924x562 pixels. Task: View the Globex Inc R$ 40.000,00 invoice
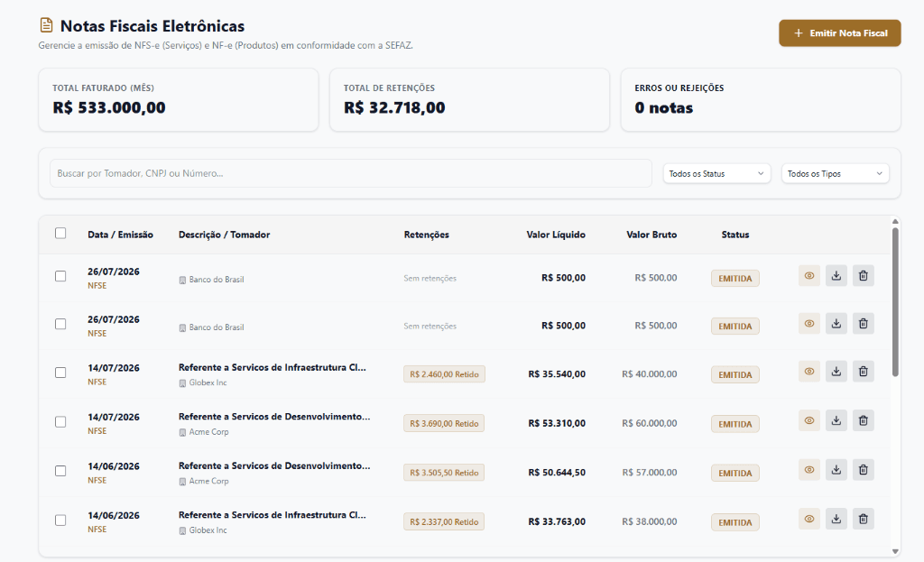click(809, 372)
